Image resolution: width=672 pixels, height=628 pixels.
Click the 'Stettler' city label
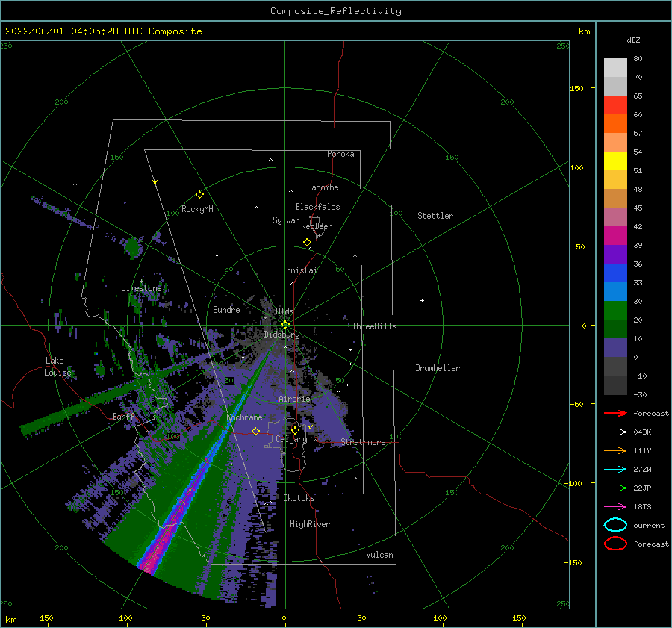point(435,216)
